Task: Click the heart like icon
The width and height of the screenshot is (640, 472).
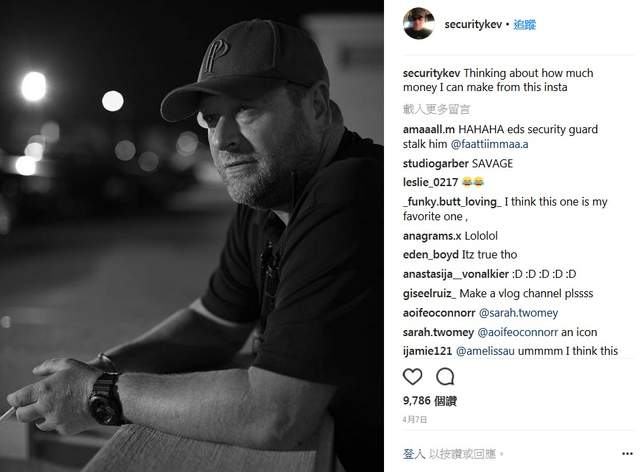Action: 412,377
